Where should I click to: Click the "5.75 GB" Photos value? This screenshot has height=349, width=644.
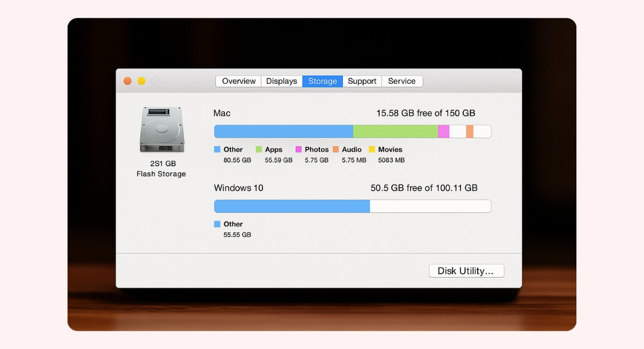point(317,160)
